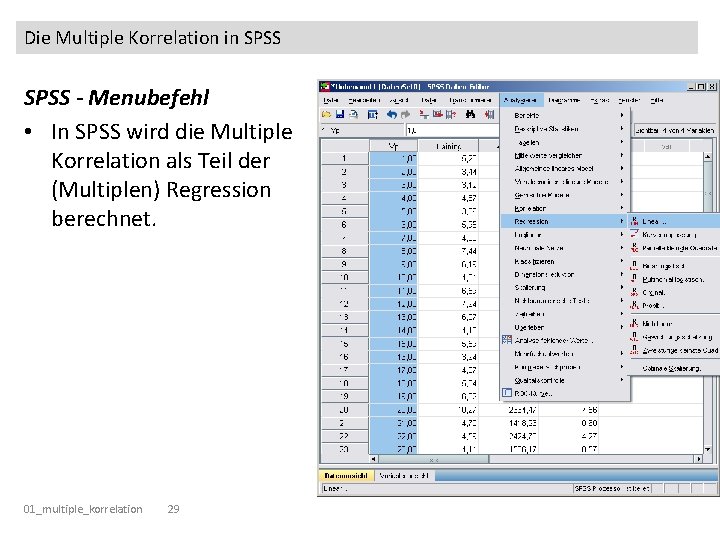Click the Binär logistisch regression icon
Image resolution: width=720 pixels, height=540 pixels.
(634, 265)
